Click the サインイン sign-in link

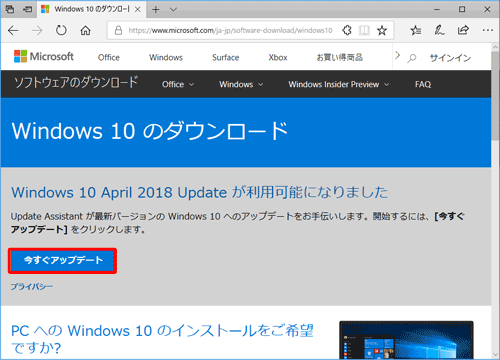pos(450,58)
